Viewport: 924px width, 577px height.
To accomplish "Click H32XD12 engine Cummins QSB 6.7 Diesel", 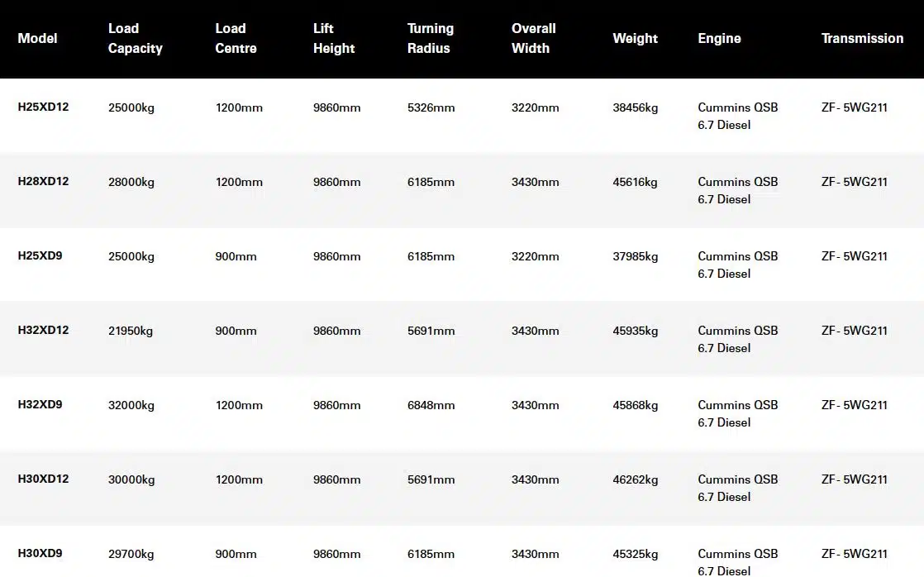I will coord(738,339).
